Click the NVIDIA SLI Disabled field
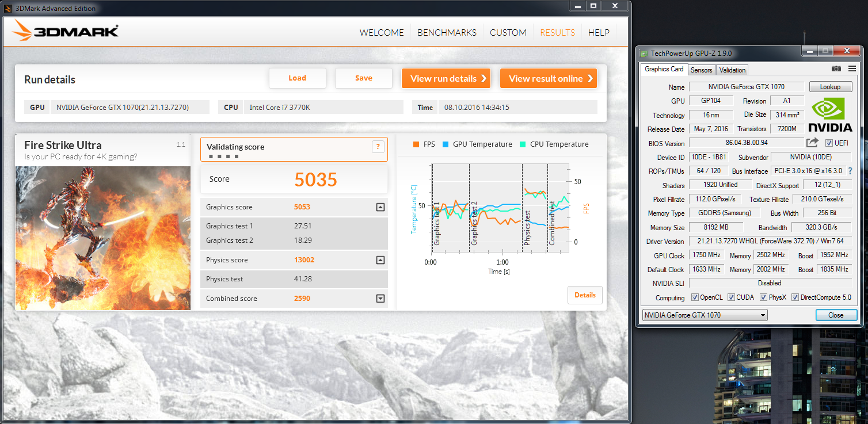This screenshot has height=424, width=868. (770, 283)
